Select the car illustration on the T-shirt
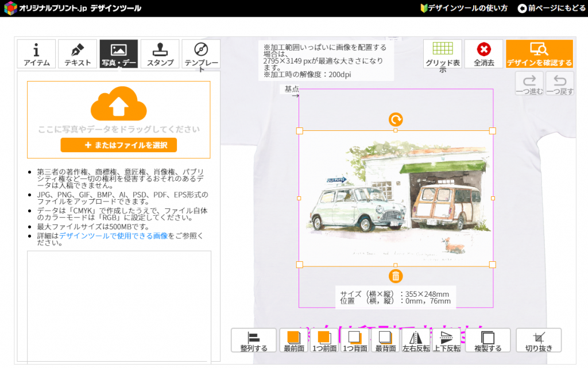 (x=396, y=198)
